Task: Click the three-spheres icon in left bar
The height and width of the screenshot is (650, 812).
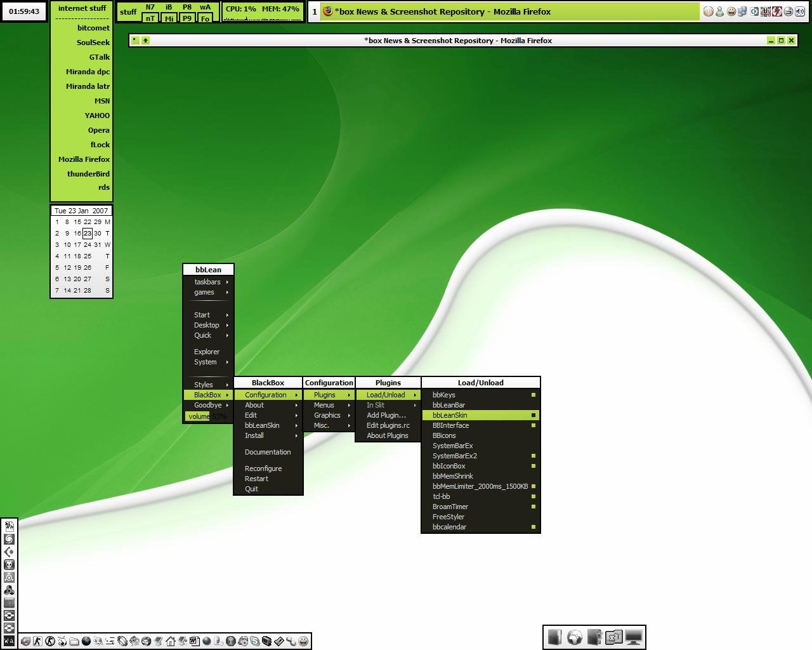Action: point(9,590)
